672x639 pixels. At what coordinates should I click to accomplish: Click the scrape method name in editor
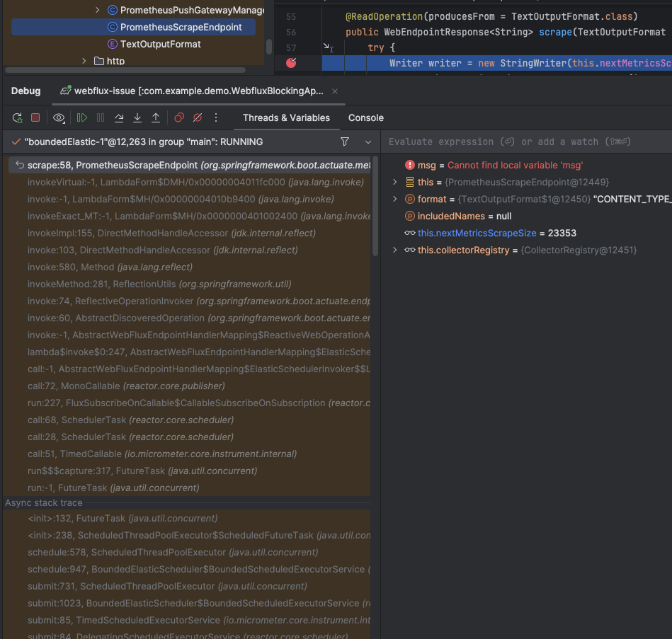pos(555,32)
